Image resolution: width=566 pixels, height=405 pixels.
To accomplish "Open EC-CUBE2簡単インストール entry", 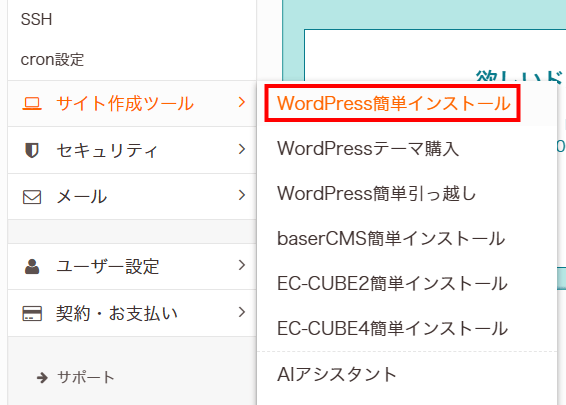I will [x=392, y=284].
